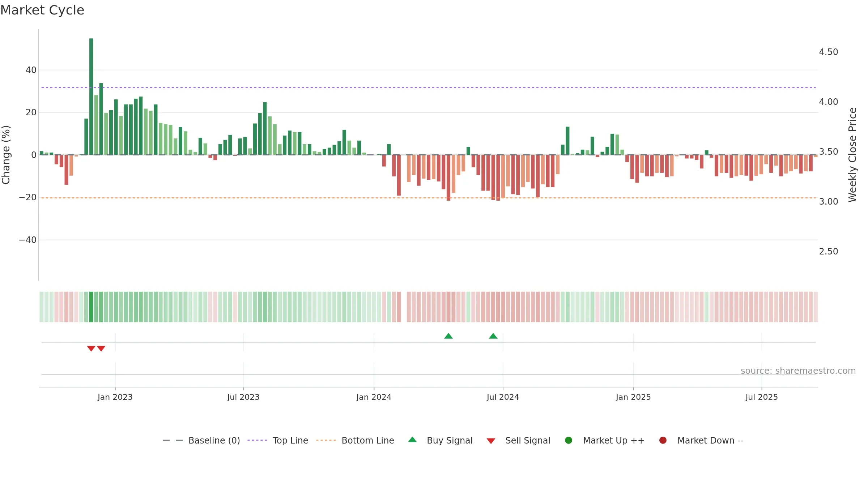The width and height of the screenshot is (868, 488).
Task: Click the Jan 2025 axis label
Action: click(x=633, y=397)
